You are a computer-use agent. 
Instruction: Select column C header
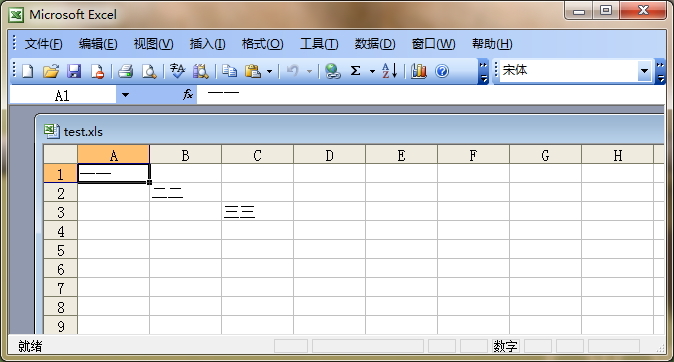(257, 154)
